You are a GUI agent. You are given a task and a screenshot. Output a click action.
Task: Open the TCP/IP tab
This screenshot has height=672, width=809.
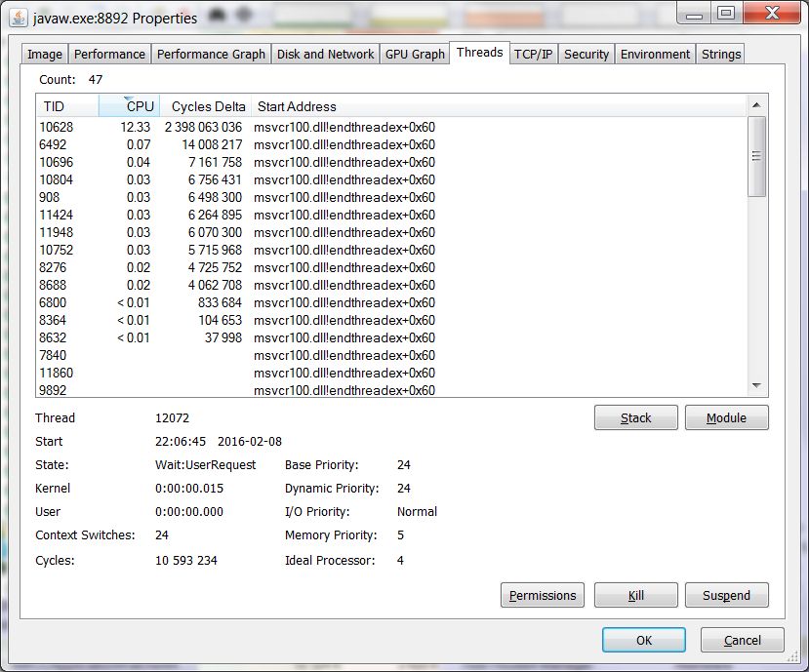coord(534,55)
